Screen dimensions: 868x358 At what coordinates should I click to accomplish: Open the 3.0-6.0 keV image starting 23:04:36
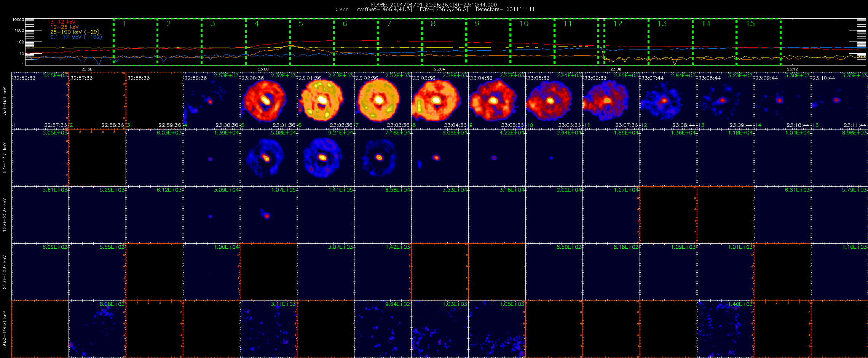(497, 101)
